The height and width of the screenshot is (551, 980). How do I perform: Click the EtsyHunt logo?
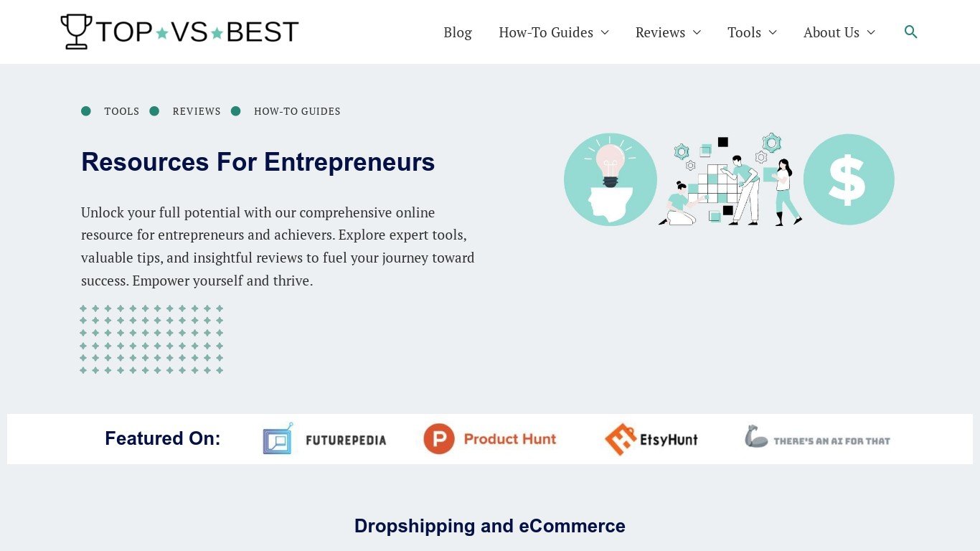[x=651, y=439]
